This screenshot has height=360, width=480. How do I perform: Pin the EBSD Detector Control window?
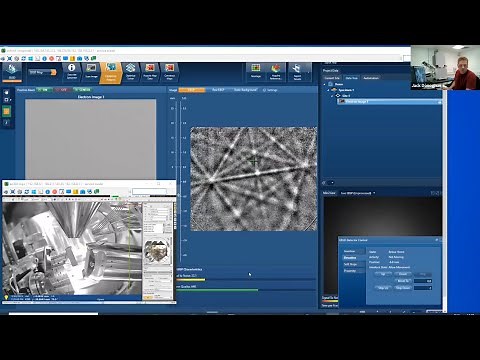[437, 240]
